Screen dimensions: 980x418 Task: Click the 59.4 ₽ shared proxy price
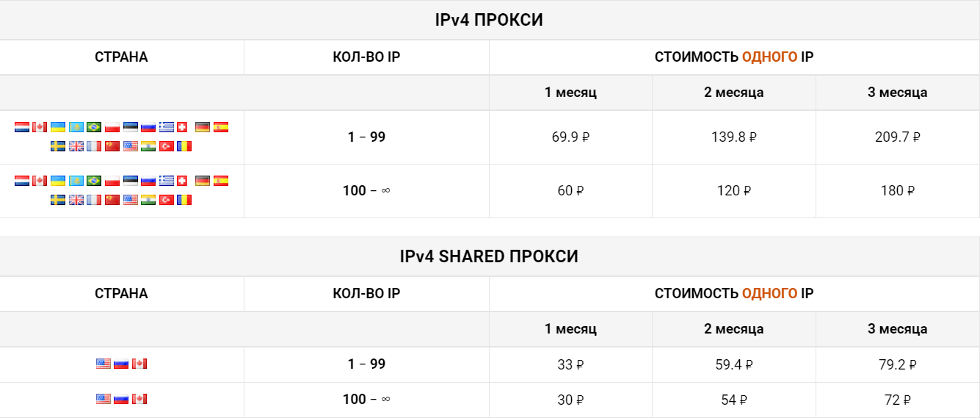(734, 364)
